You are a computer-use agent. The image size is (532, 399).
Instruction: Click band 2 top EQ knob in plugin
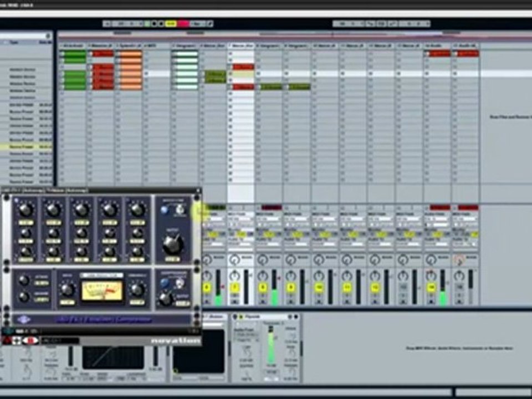[54, 210]
